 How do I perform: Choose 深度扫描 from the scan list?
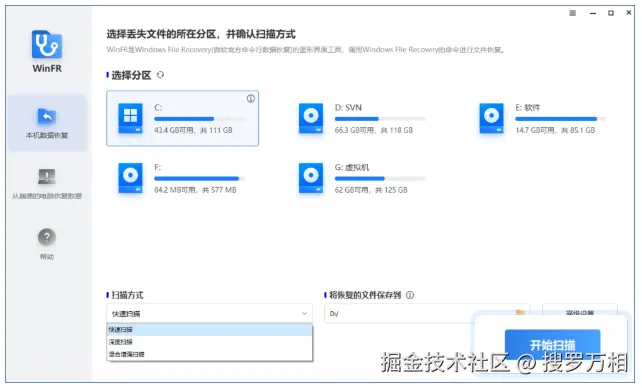[209, 342]
